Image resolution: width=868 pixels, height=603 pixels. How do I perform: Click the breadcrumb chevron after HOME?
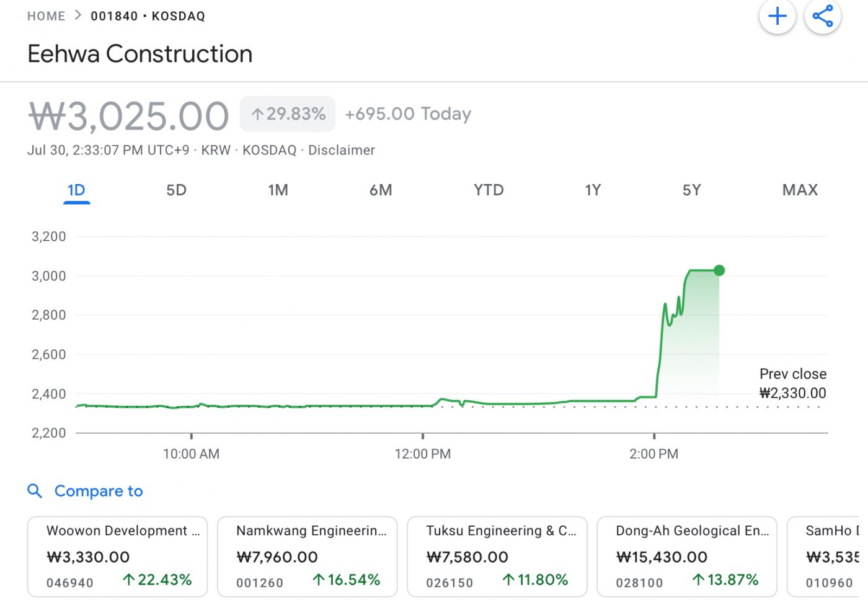(78, 15)
